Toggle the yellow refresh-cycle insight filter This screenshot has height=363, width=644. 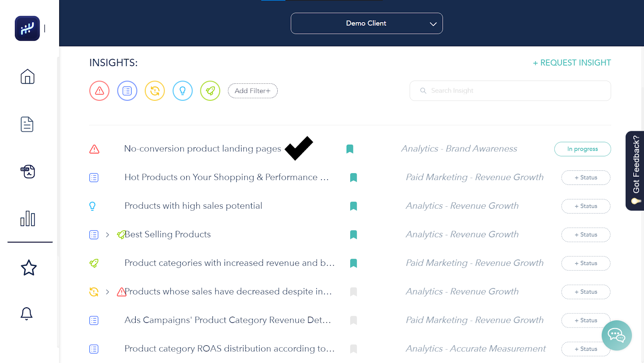(x=155, y=91)
